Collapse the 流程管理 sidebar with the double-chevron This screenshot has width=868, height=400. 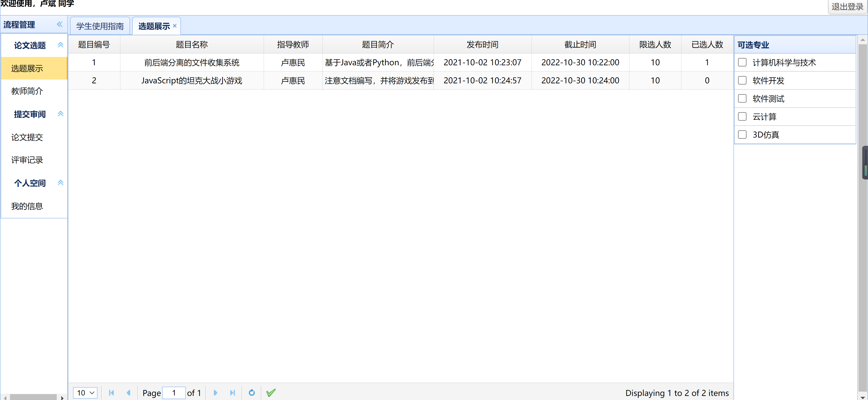[x=60, y=24]
